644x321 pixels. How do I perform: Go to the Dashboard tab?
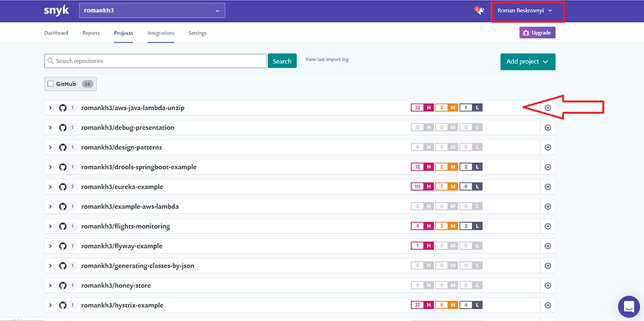pos(56,33)
